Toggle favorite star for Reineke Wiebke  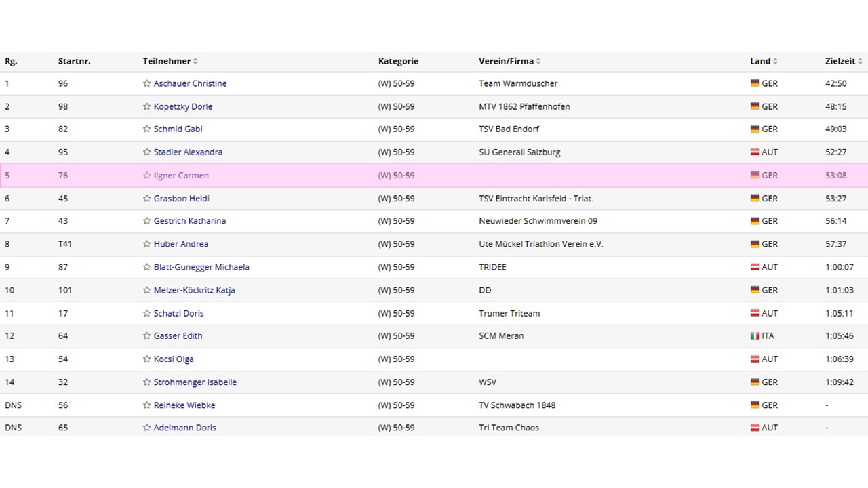click(x=146, y=405)
